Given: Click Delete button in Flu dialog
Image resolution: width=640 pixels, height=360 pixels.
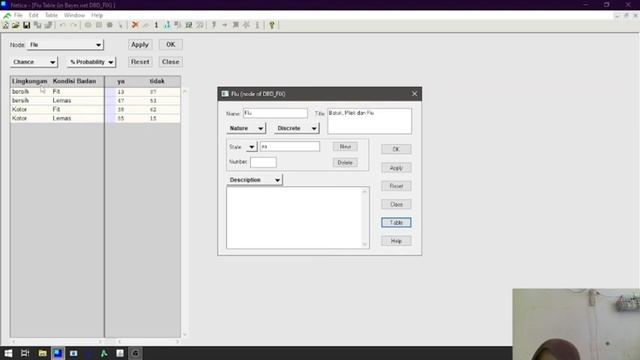Looking at the screenshot, I should click(x=345, y=162).
